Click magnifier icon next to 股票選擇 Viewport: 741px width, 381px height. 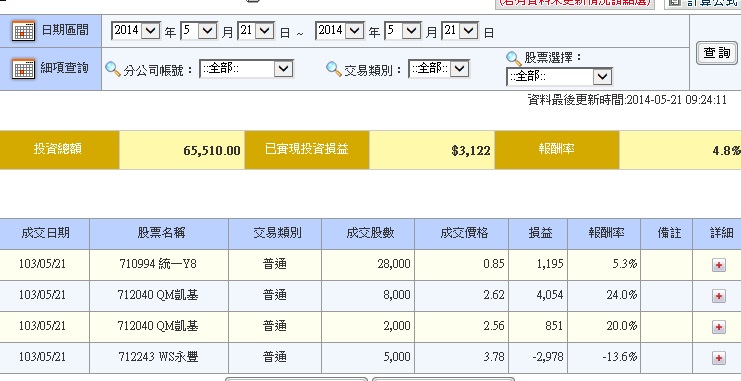click(513, 59)
